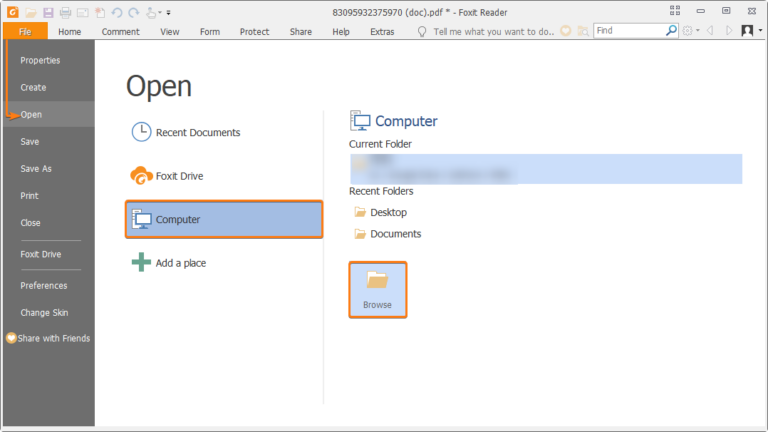Switch to the Share tab
The image size is (768, 432).
[x=301, y=31]
